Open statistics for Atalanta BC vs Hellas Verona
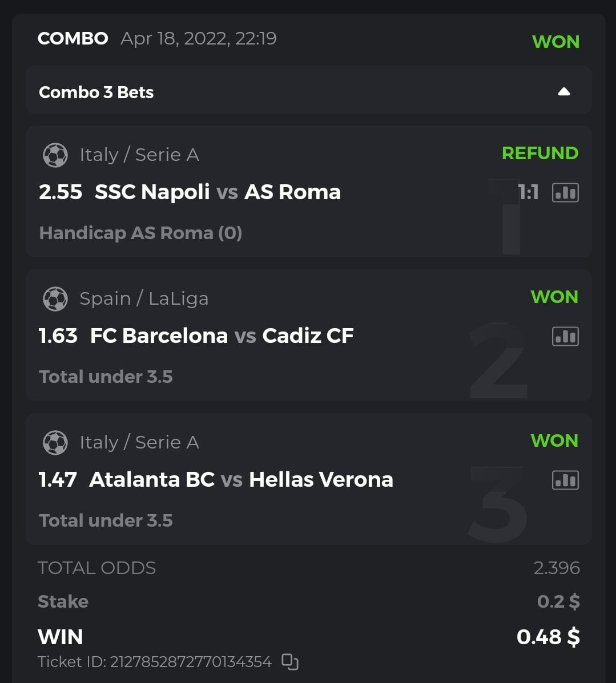 (565, 480)
